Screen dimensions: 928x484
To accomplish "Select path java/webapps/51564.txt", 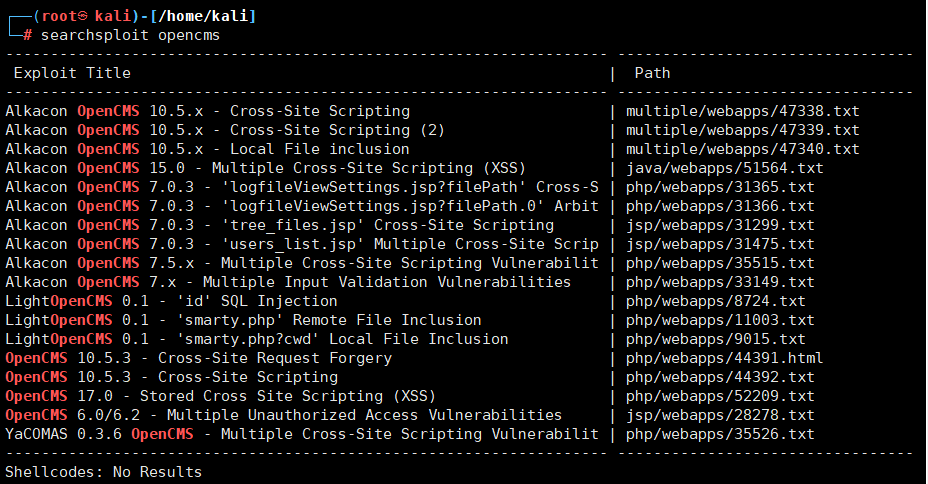I will 724,168.
